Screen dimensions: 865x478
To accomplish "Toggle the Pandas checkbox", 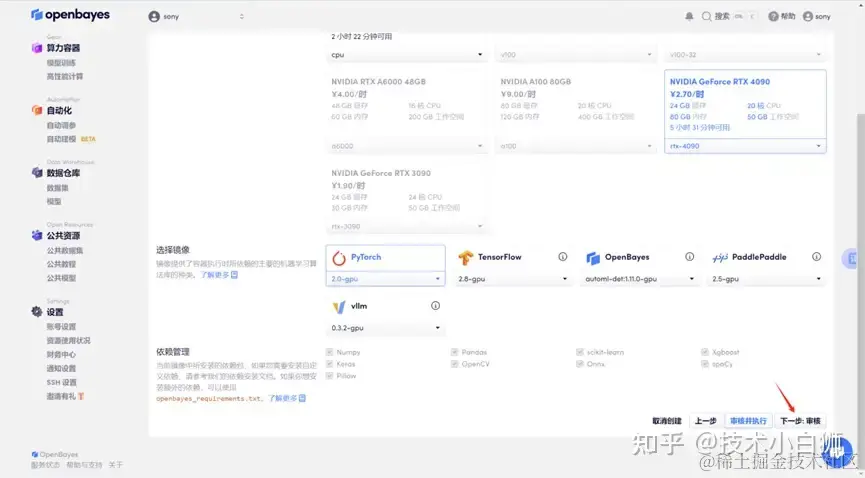I will click(x=455, y=352).
